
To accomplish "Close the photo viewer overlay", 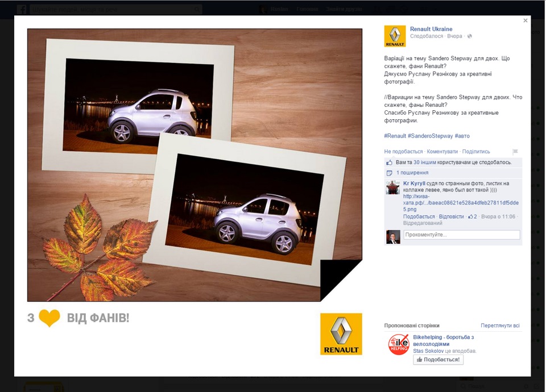I will coord(525,20).
